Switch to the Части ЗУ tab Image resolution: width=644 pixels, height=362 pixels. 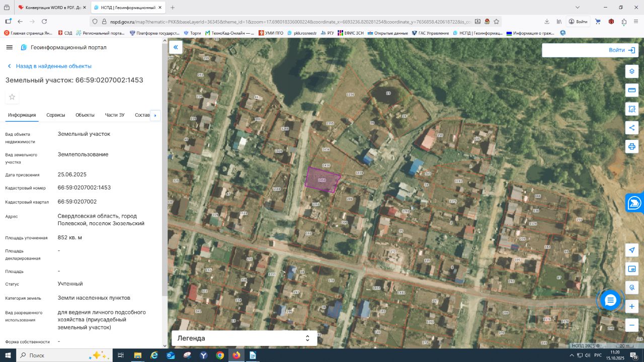click(115, 115)
